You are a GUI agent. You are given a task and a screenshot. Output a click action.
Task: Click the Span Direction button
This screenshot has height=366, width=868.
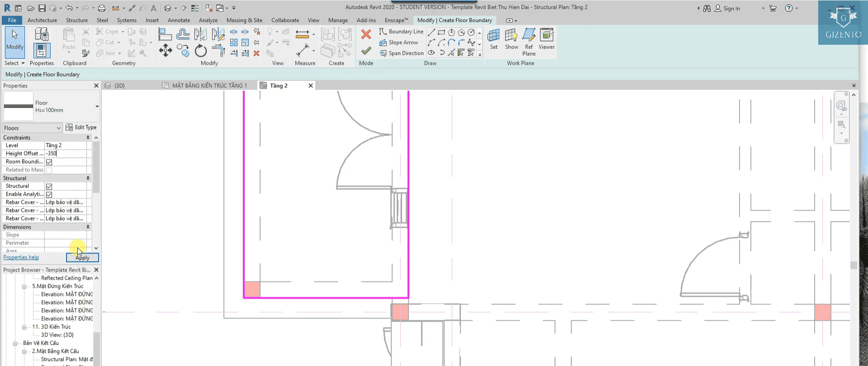(x=401, y=53)
